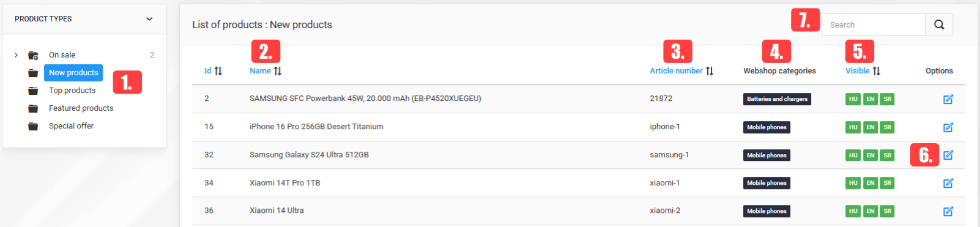Toggle EN visibility for Samsung Galaxy S24

click(x=870, y=155)
